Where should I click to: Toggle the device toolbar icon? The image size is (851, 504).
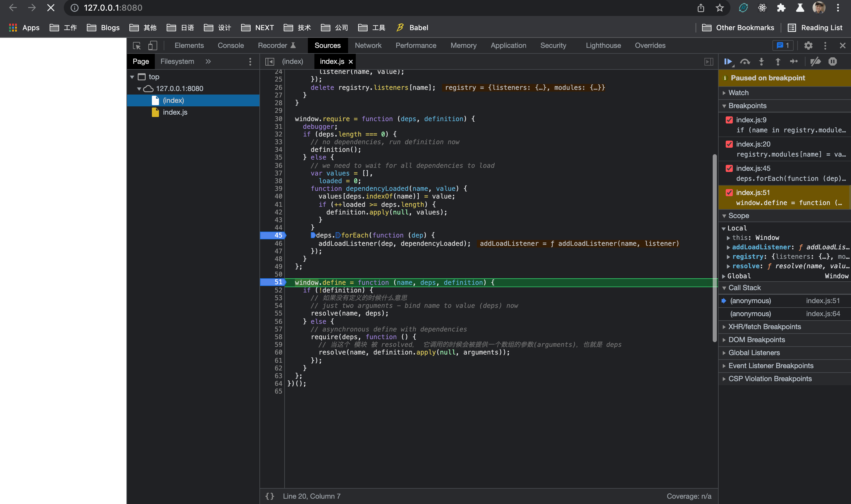point(152,45)
